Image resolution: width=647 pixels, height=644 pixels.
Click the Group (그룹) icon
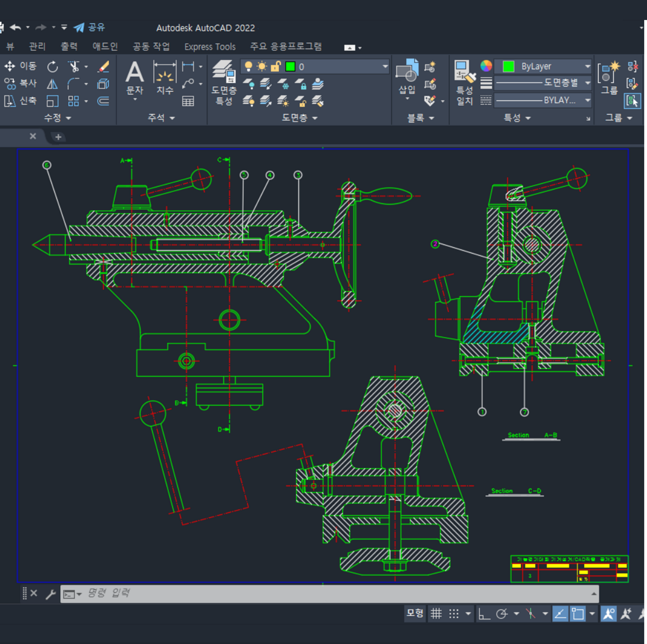tap(609, 78)
